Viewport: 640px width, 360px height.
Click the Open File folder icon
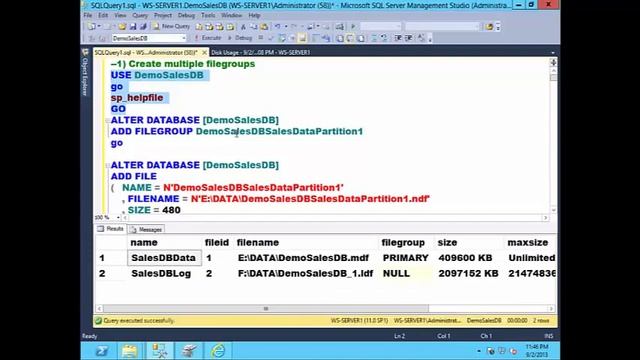(x=122, y=27)
